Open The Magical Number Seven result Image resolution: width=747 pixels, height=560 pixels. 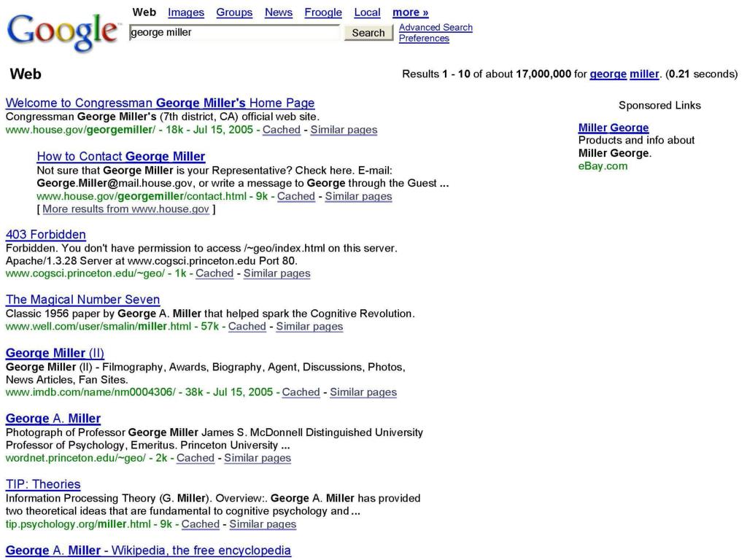tap(83, 300)
